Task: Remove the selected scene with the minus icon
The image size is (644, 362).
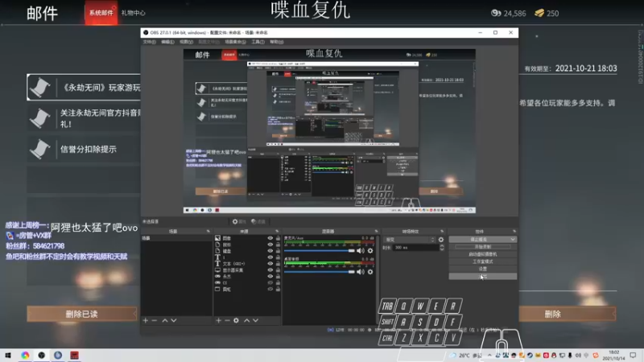Action: coord(155,320)
